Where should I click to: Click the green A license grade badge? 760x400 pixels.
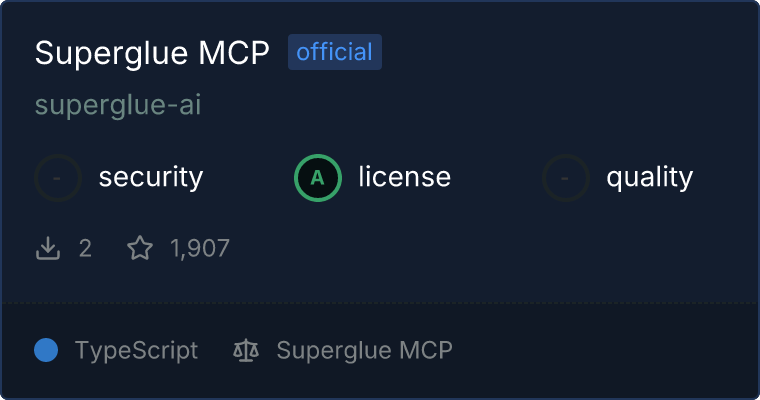[318, 178]
